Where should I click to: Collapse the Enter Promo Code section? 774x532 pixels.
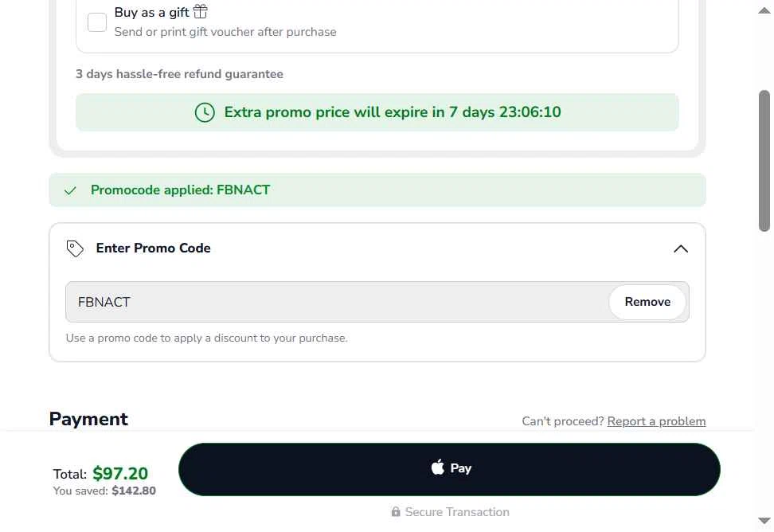[681, 248]
